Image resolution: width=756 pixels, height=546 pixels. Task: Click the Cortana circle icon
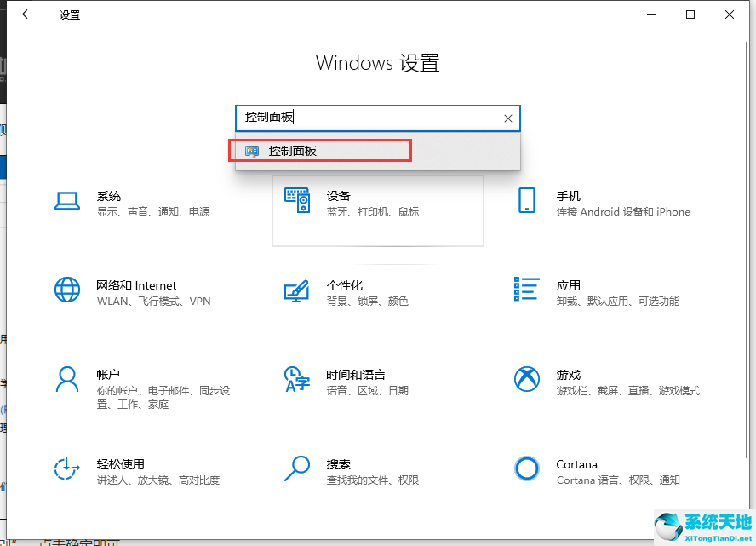[x=527, y=469]
